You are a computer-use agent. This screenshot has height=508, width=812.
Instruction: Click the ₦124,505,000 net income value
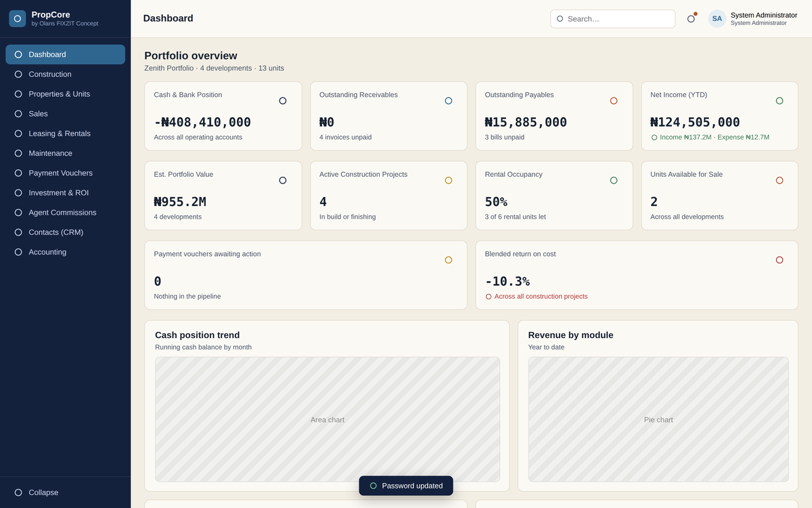point(695,122)
